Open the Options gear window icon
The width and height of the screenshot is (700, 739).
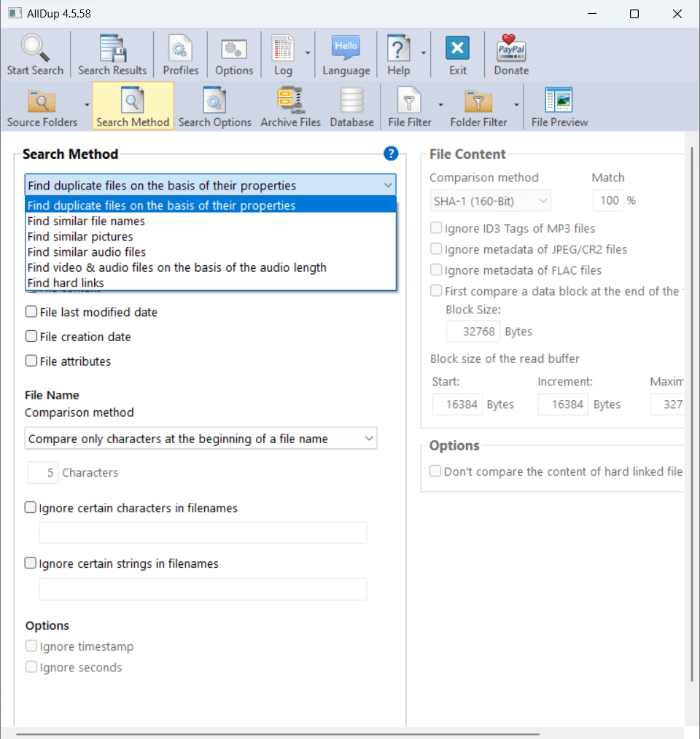coord(234,49)
